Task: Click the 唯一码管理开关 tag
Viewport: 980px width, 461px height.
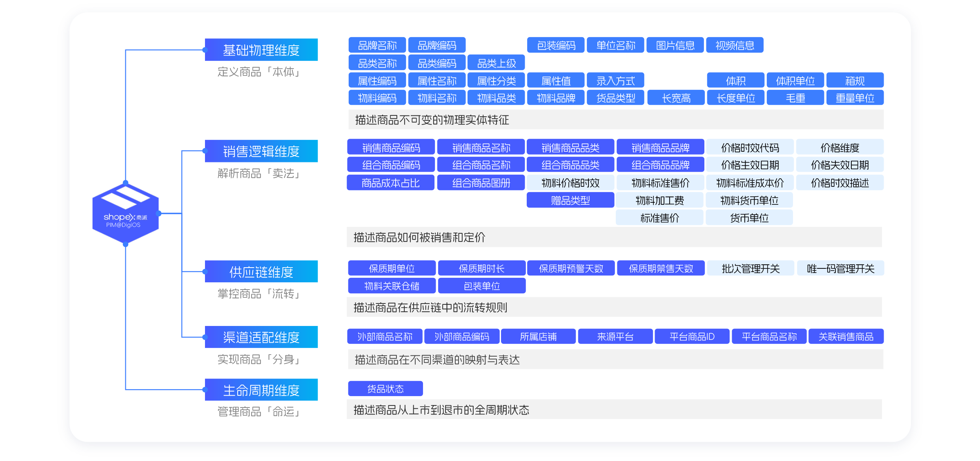Action: [840, 268]
